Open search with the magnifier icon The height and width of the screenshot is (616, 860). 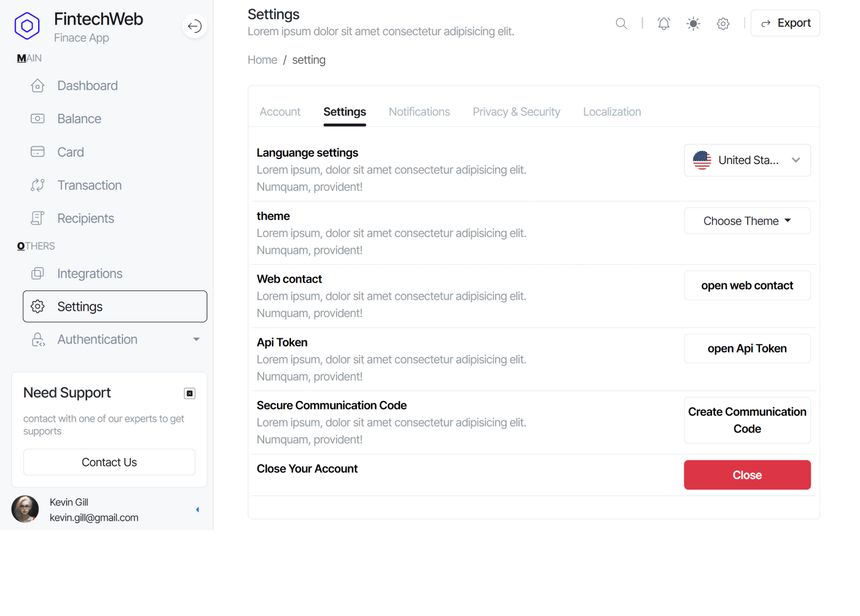point(621,23)
